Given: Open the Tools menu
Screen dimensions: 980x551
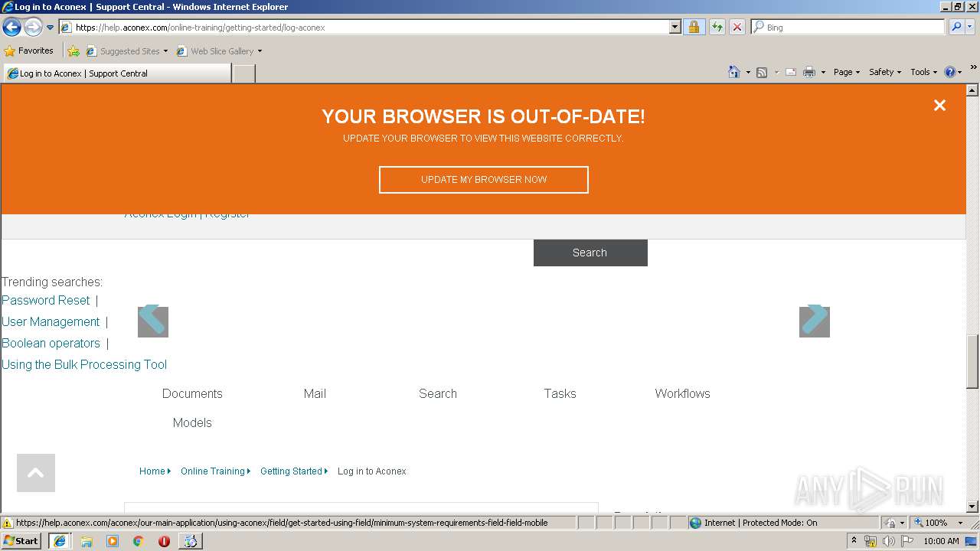Looking at the screenshot, I should [x=923, y=72].
